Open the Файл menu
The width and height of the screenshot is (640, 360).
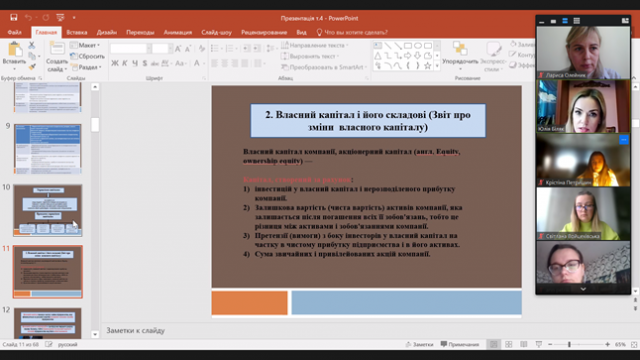[14, 32]
